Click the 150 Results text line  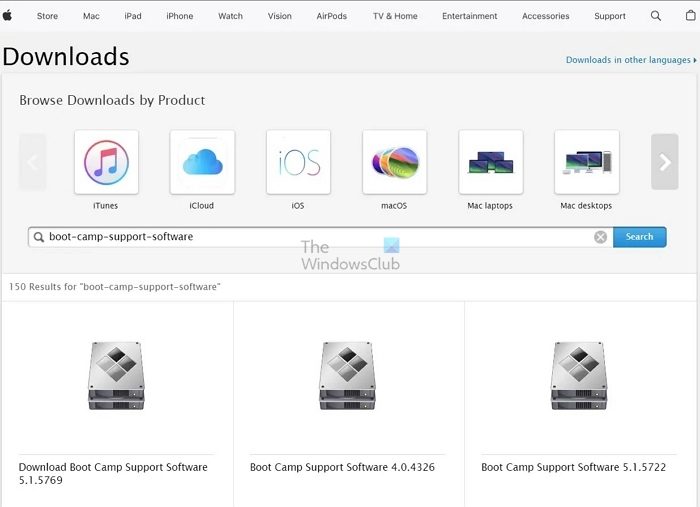click(115, 287)
